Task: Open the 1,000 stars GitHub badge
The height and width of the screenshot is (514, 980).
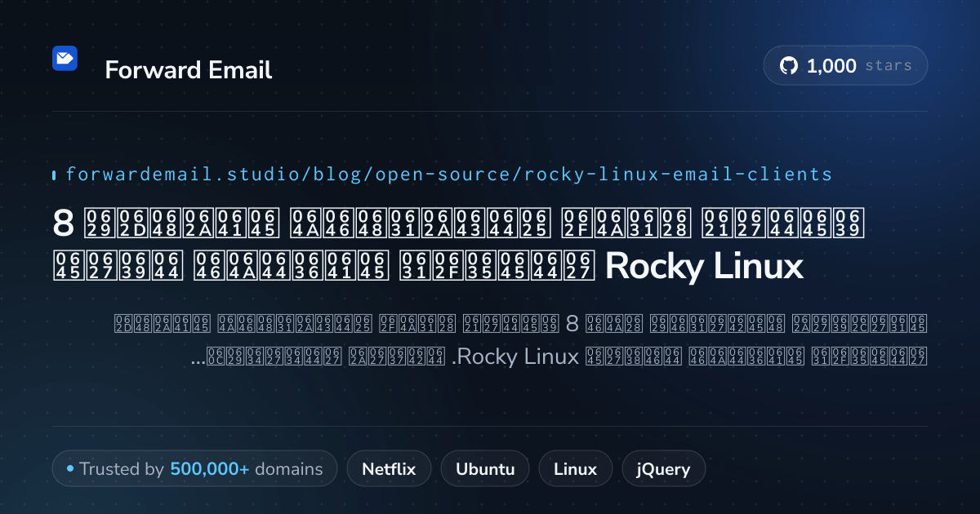Action: 845,65
